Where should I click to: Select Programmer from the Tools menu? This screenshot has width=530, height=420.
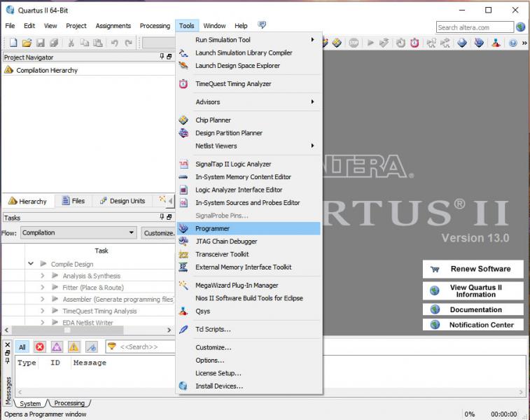[x=212, y=228]
